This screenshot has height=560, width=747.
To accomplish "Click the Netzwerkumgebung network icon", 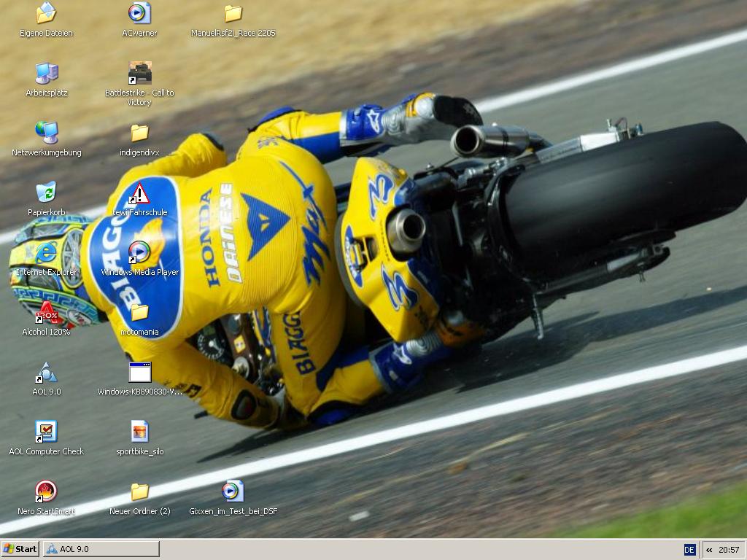I will pos(46,133).
